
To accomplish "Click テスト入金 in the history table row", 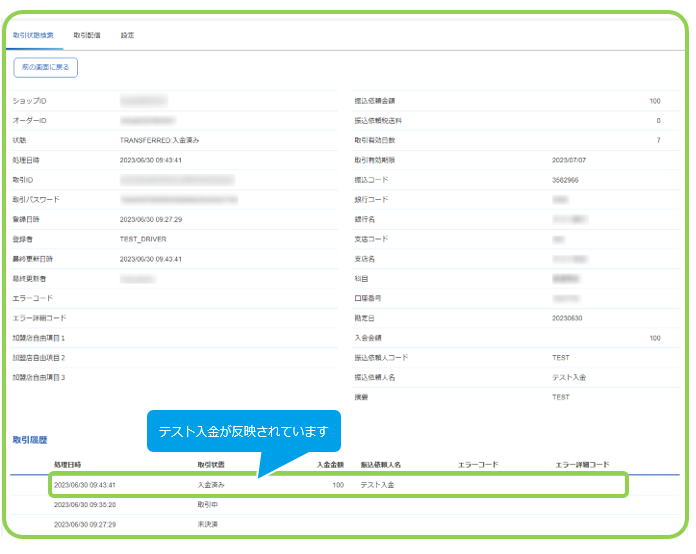I will pos(377,485).
